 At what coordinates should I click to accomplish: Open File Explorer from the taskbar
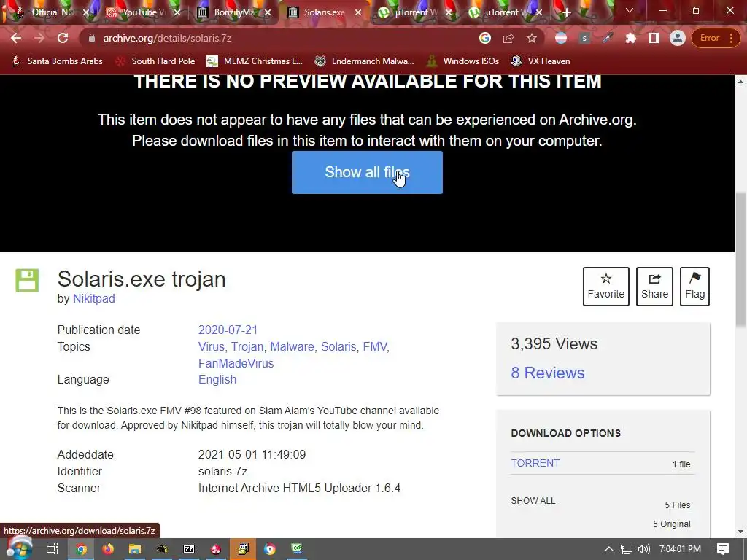coord(135,549)
